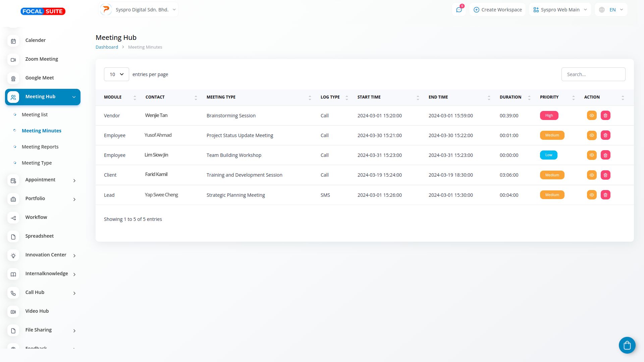
Task: Click the Google Meet sidebar icon
Action: pos(13,78)
